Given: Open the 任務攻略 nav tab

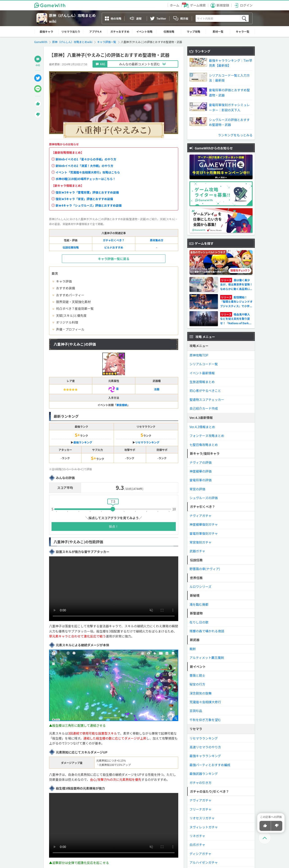Looking at the screenshot, I should coord(169,32).
